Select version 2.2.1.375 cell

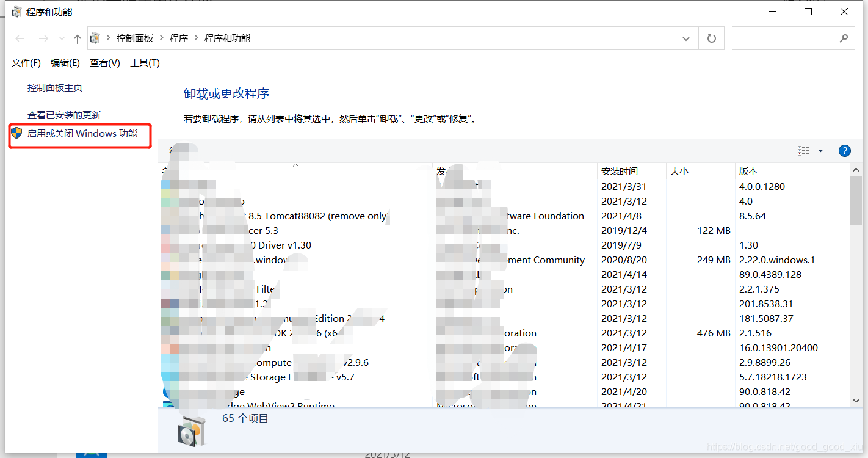point(759,289)
